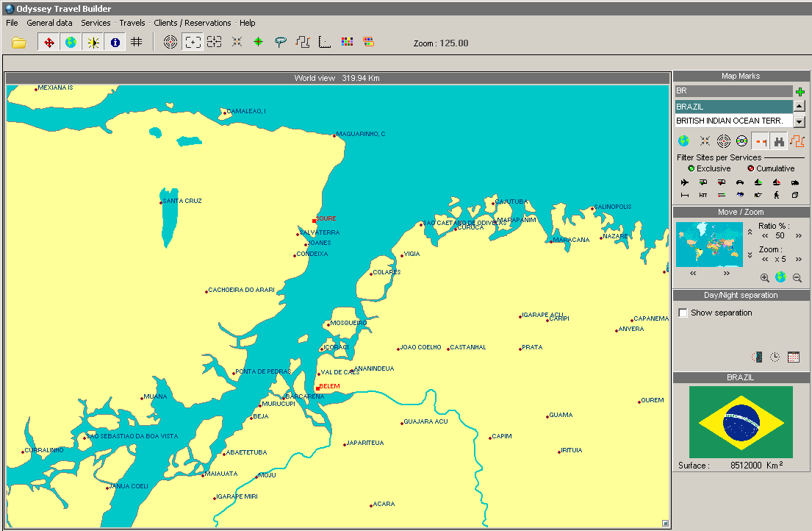Screen dimensions: 812x531
Task: Open the Services menu
Action: [x=96, y=23]
